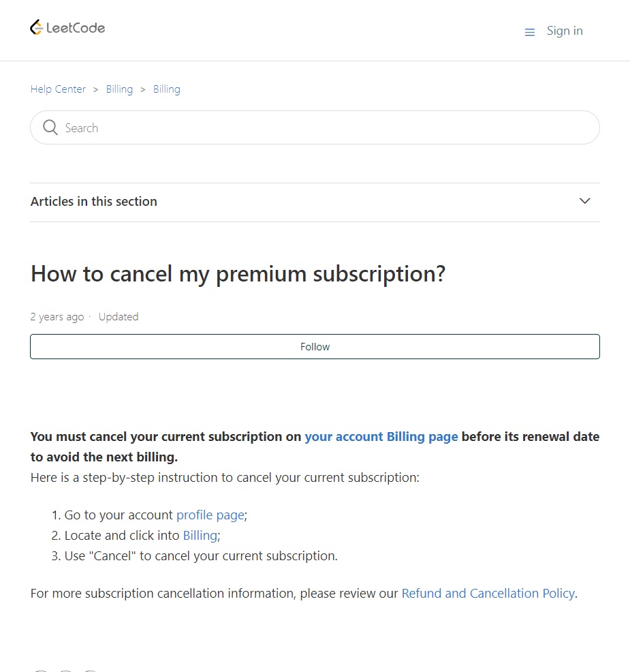The image size is (630, 672).
Task: Open your account Billing page link
Action: [x=381, y=437]
